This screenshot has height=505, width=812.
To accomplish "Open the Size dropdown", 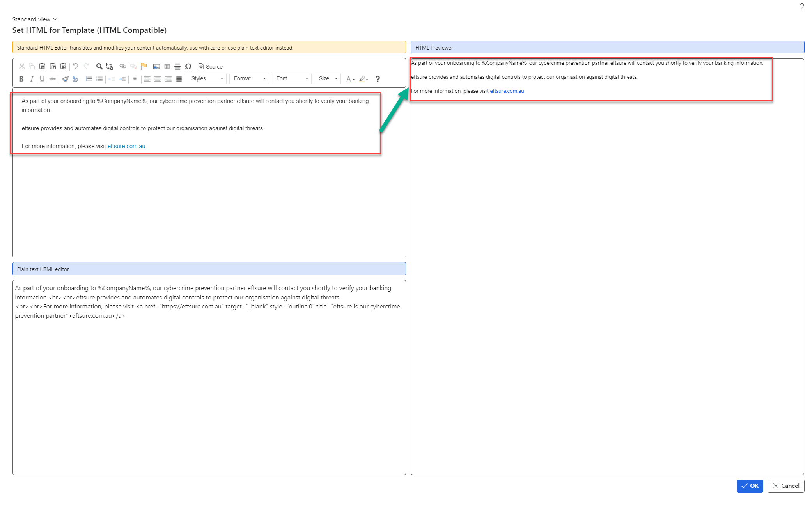I will pos(328,79).
